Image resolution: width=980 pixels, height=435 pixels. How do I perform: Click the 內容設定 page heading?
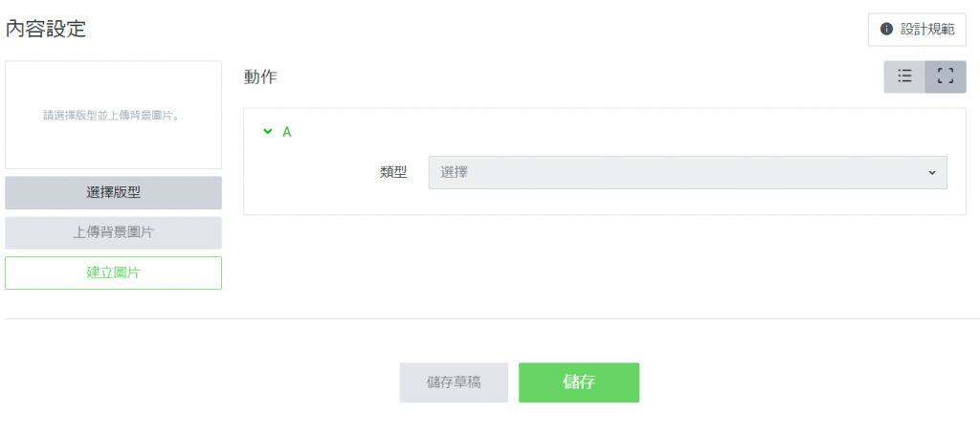click(46, 29)
